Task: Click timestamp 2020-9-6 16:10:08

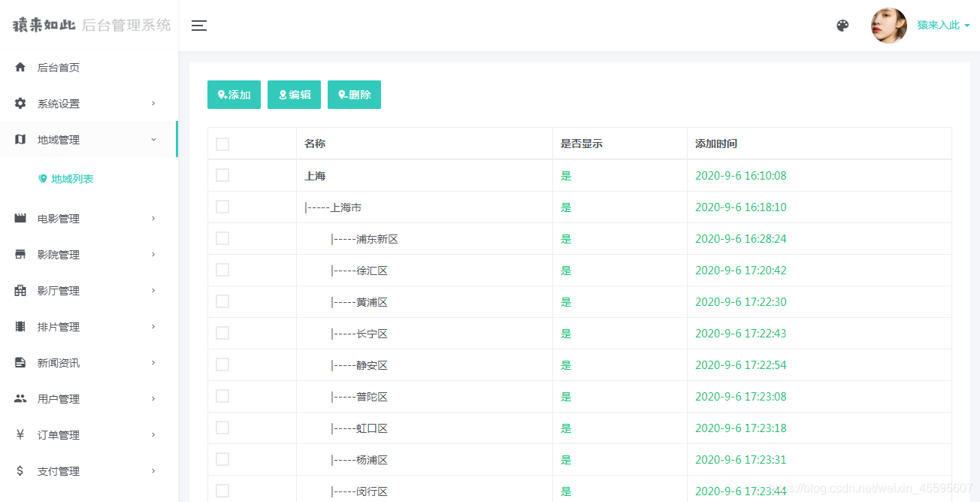Action: click(x=741, y=176)
